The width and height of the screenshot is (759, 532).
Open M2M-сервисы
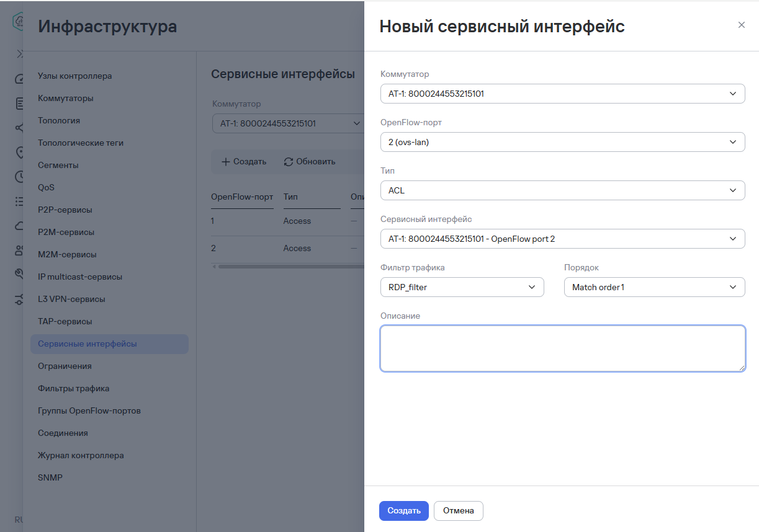pyautogui.click(x=67, y=255)
